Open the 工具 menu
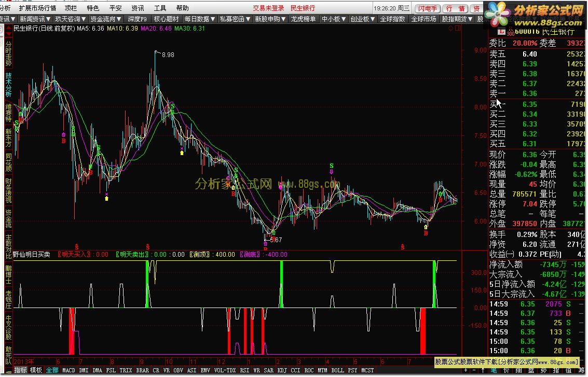The height and width of the screenshot is (377, 588). tap(160, 8)
